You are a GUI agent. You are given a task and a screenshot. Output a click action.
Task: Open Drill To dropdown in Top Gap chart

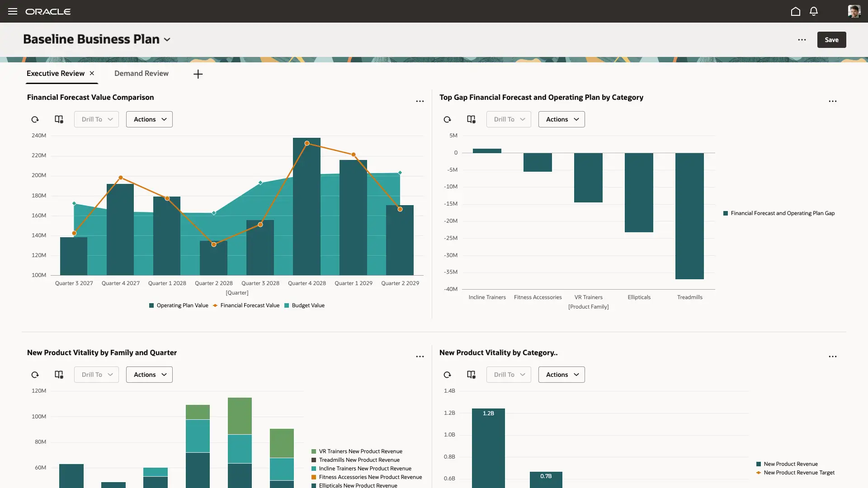[x=509, y=119]
